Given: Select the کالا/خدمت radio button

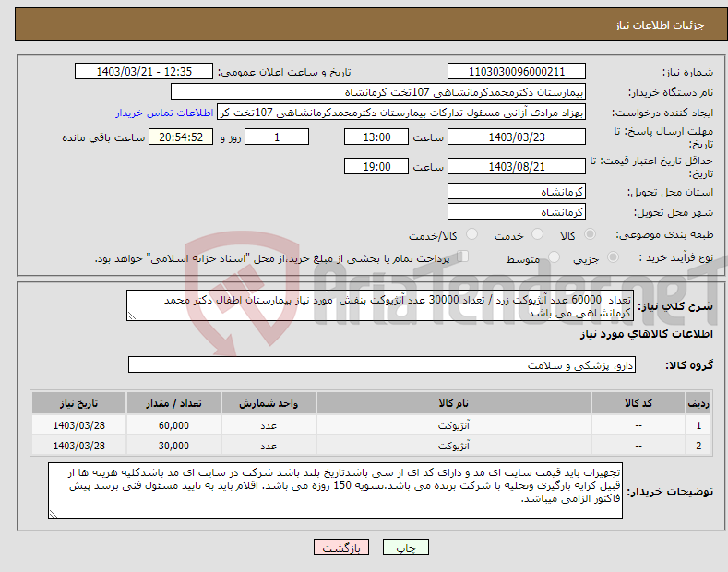Looking at the screenshot, I should click(x=471, y=234).
